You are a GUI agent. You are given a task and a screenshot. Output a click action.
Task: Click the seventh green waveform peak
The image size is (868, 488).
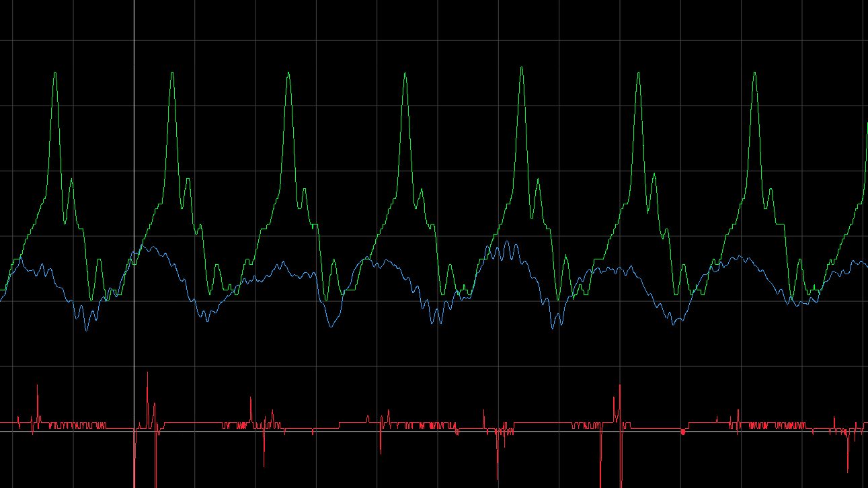[755, 74]
